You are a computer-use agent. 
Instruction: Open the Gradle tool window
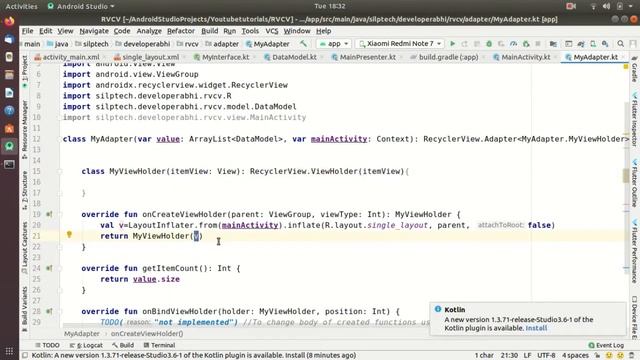pos(634,69)
